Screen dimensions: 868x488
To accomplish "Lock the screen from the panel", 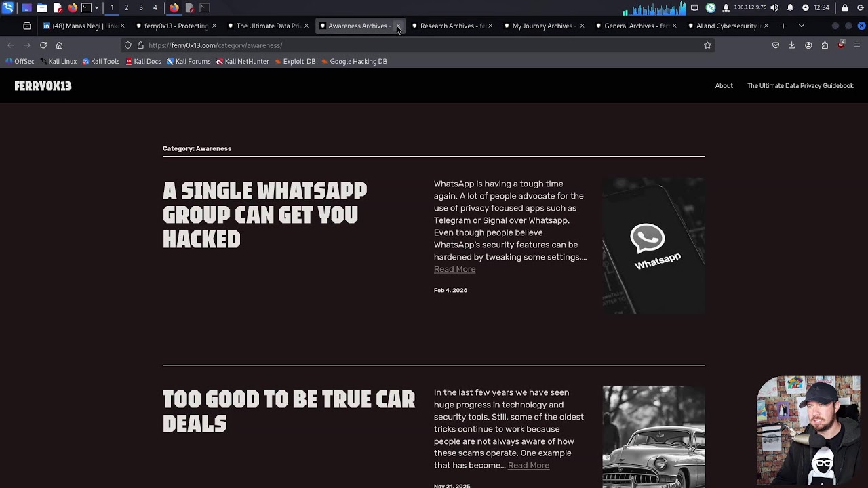I will pos(844,7).
